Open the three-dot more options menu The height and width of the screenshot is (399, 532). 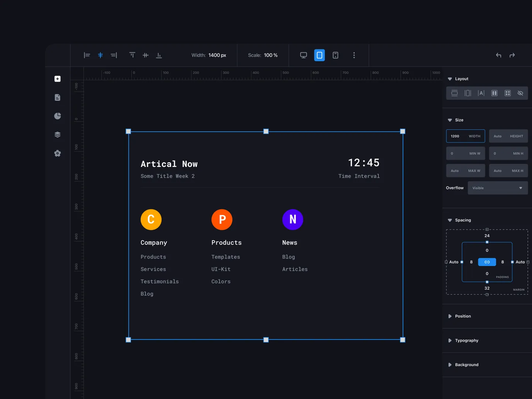(354, 55)
